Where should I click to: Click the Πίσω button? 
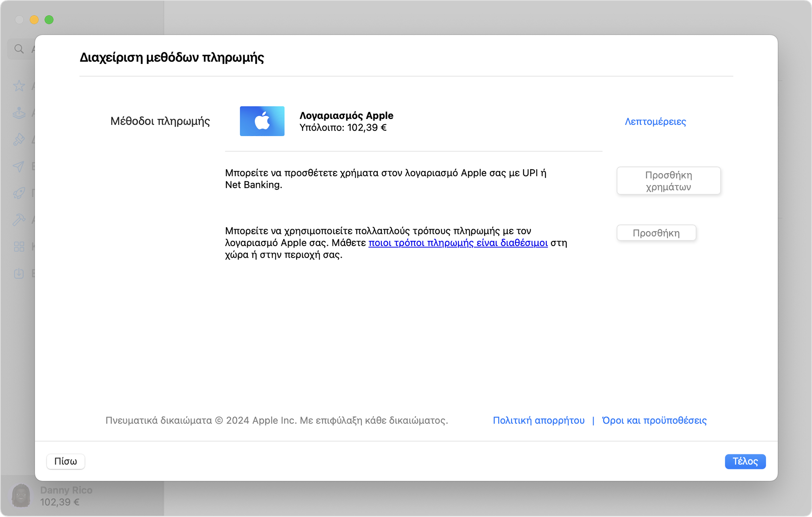coord(66,461)
